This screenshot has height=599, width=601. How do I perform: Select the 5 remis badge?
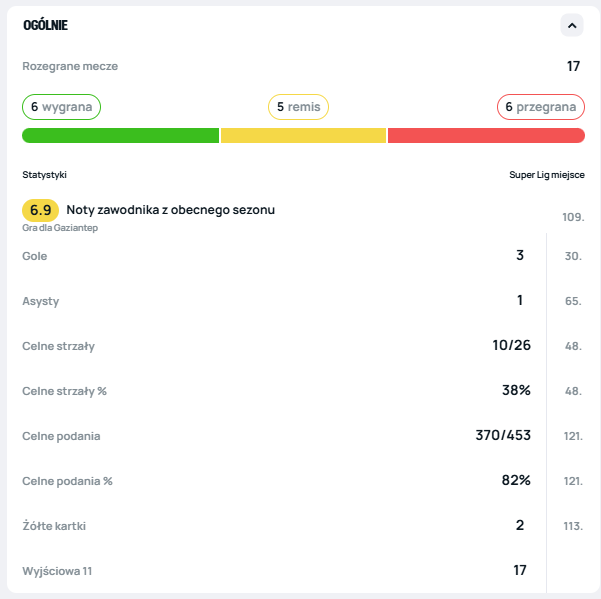[x=298, y=107]
